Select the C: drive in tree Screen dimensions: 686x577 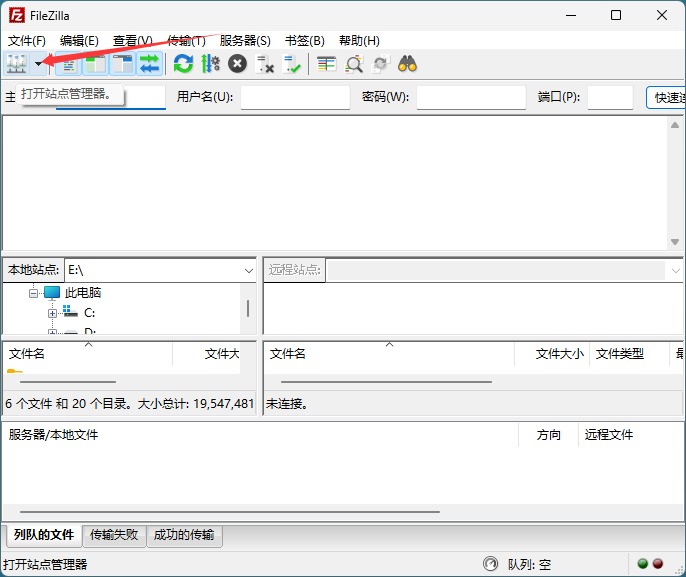89,313
